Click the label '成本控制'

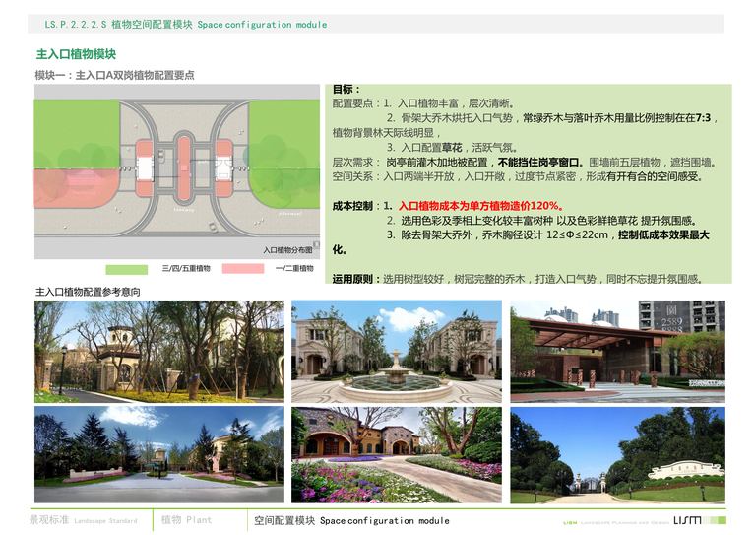tap(352, 206)
